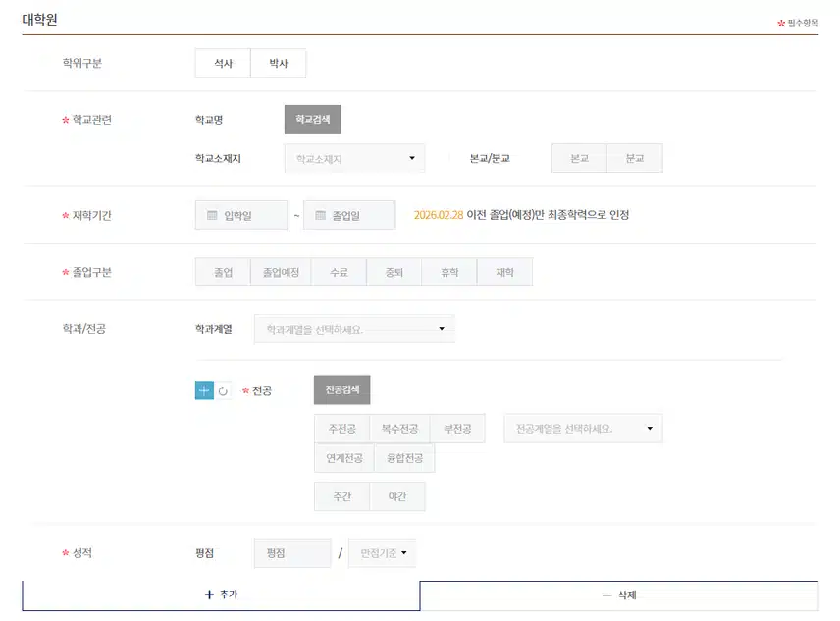
Task: Select 중퇴 graduation status
Action: pyautogui.click(x=394, y=272)
